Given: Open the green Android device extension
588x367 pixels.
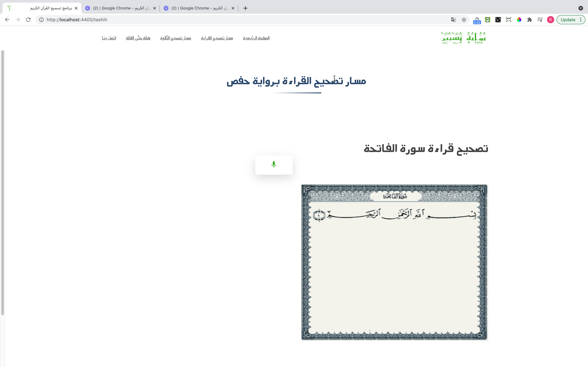Looking at the screenshot, I should [x=487, y=20].
